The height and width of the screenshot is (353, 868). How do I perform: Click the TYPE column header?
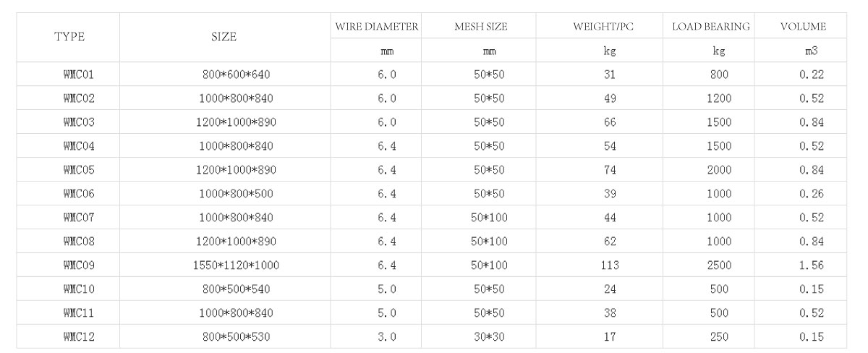pos(70,38)
